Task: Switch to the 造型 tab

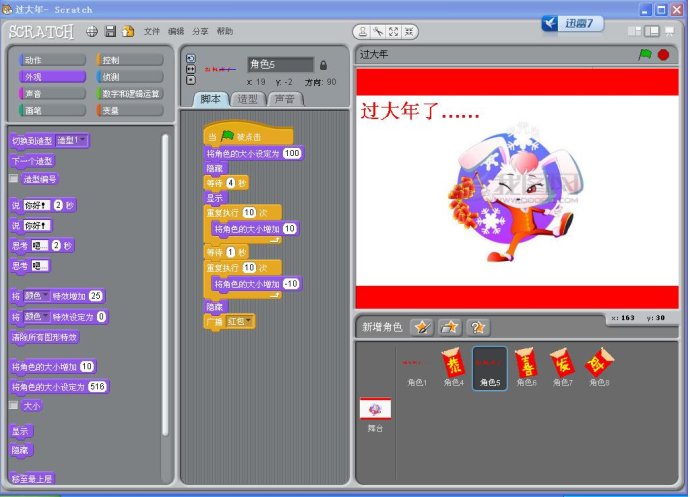Action: point(247,99)
